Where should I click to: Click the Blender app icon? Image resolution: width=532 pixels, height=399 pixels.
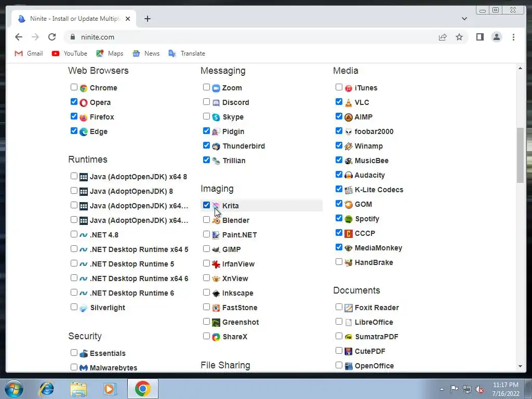[x=216, y=221]
